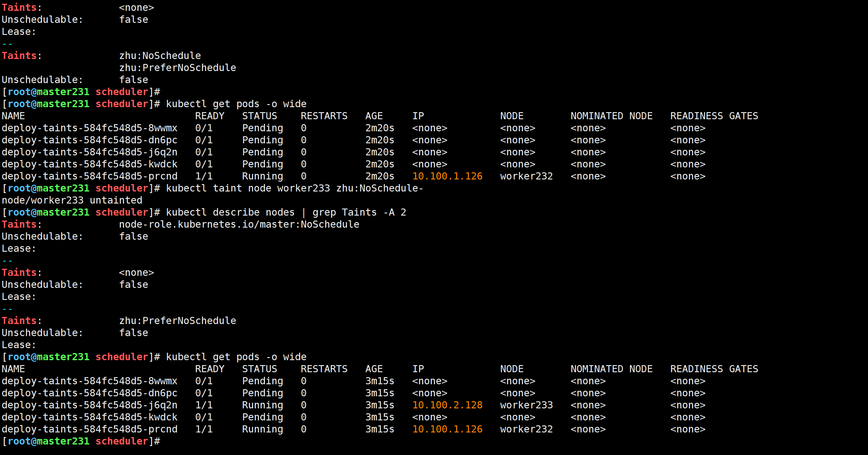Click the 3m15s age of pod kwdck

click(379, 417)
